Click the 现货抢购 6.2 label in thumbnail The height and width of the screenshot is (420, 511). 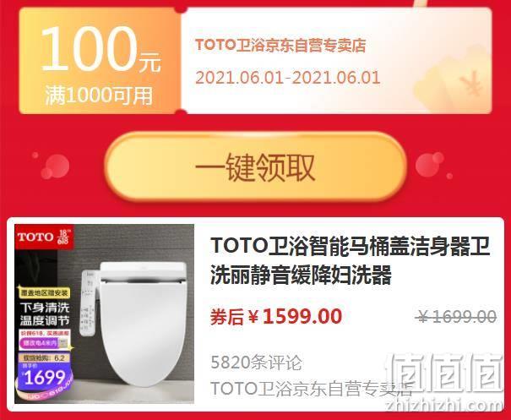pos(44,357)
